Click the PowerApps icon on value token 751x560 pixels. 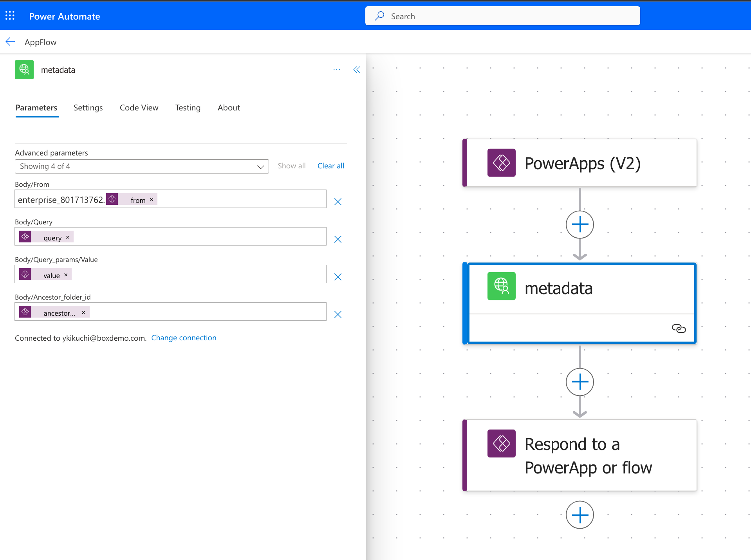(25, 274)
